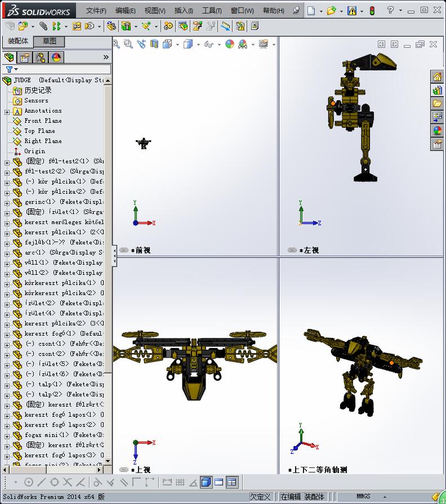Click the Edit Appearance color ball icon

click(229, 44)
